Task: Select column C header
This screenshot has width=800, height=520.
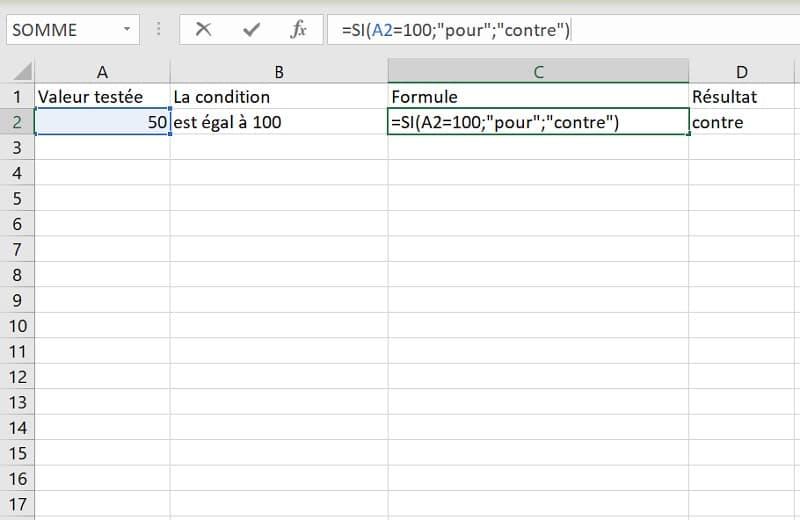Action: [538, 71]
